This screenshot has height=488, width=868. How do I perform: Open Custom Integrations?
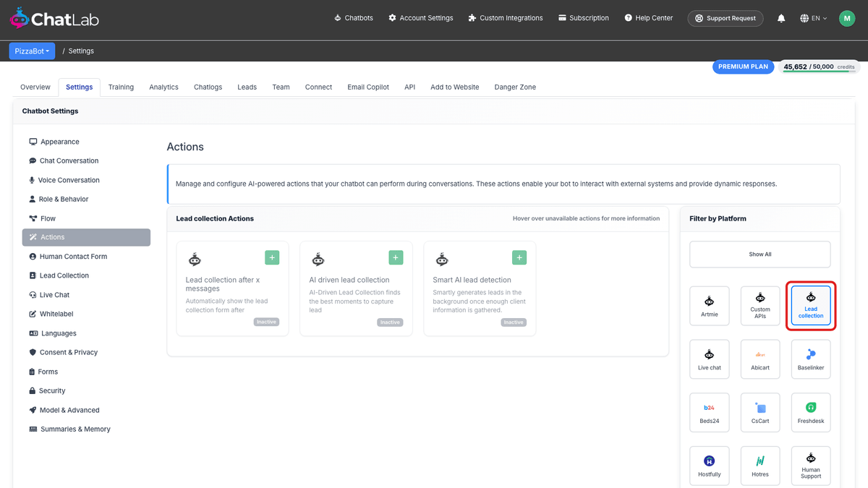pos(506,18)
